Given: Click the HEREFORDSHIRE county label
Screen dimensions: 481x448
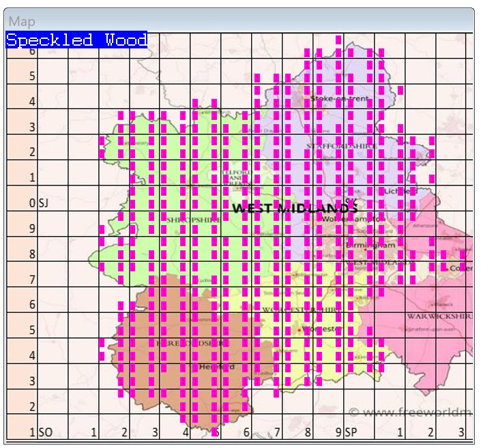Looking at the screenshot, I should 192,343.
